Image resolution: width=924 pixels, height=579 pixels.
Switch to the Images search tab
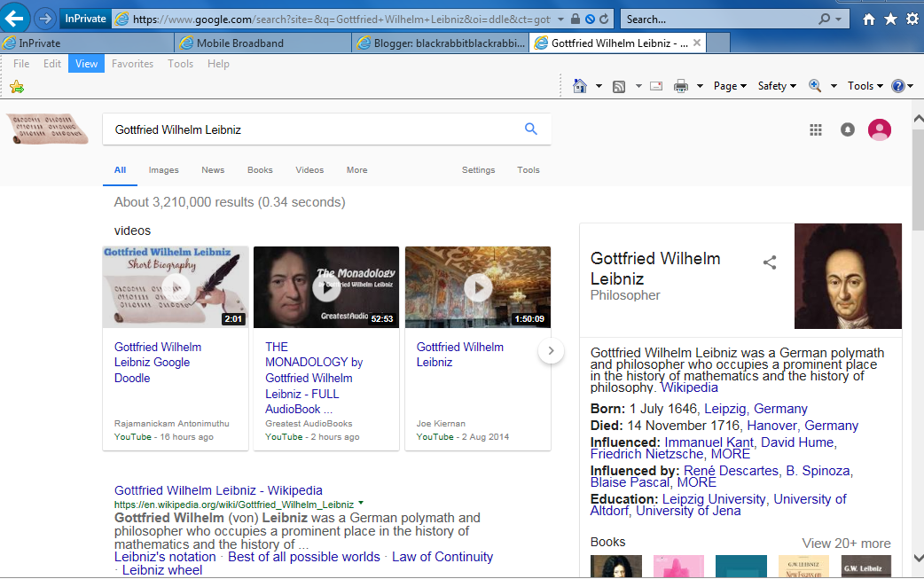click(x=163, y=169)
